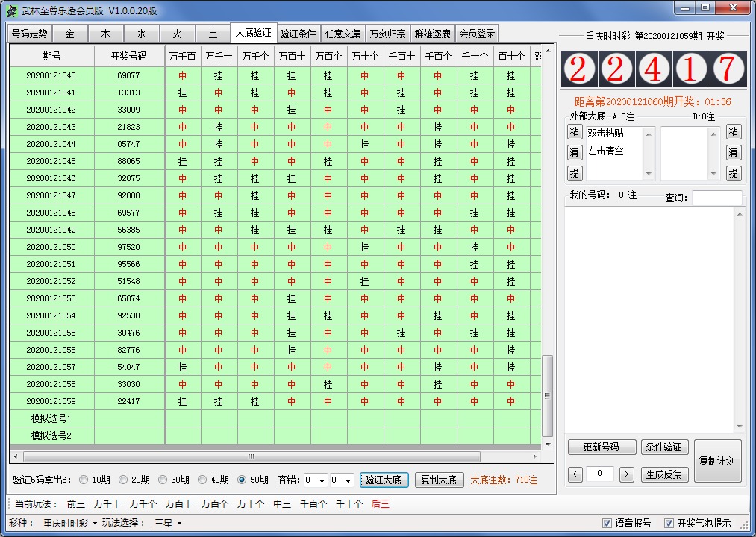Open the first 容错 dropdown
This screenshot has width=756, height=537.
click(315, 480)
